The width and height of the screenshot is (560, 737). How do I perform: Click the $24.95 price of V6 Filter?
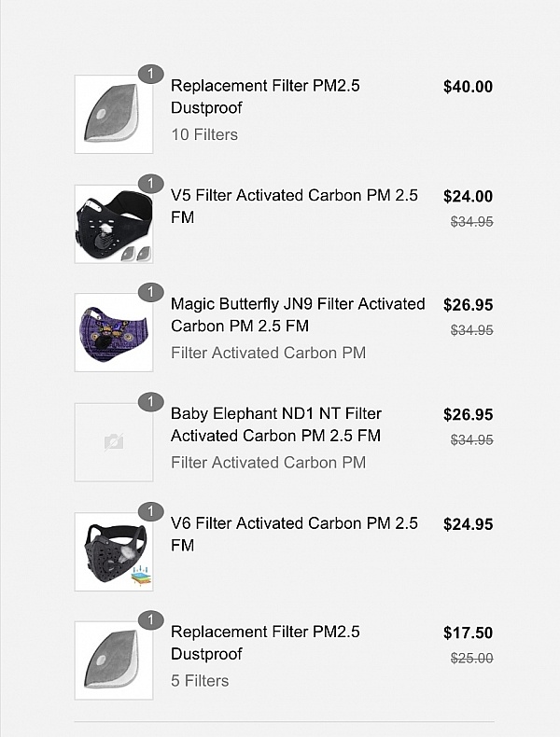(468, 524)
